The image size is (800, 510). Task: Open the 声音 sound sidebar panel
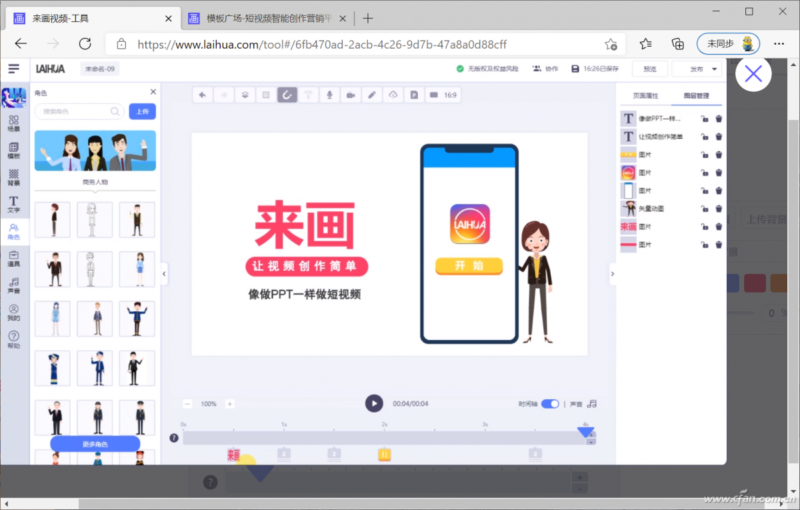[x=14, y=286]
